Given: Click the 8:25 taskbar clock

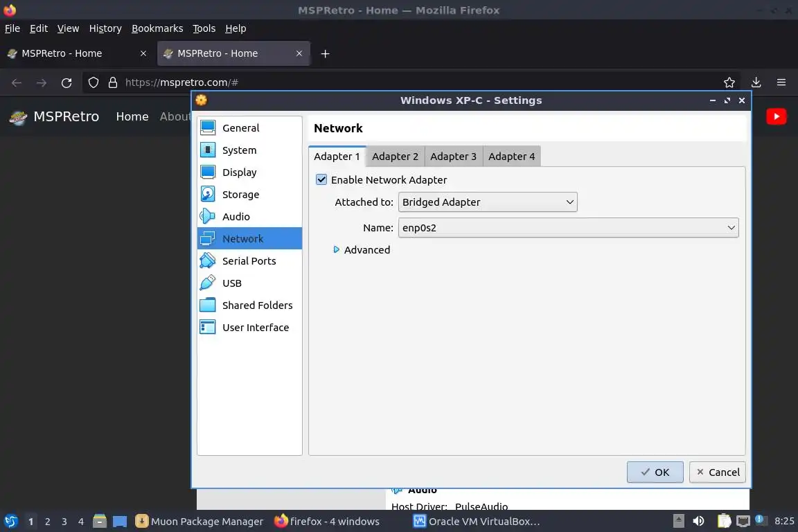Looking at the screenshot, I should [783, 521].
